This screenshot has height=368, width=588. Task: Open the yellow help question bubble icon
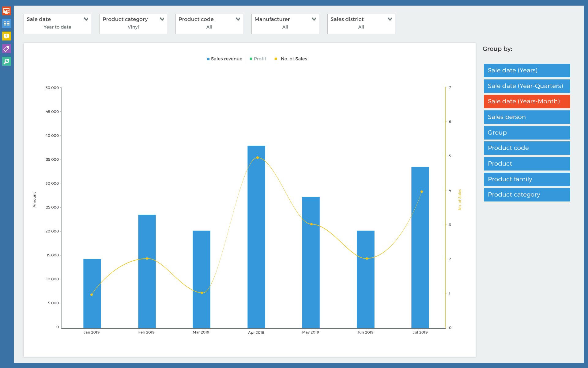[x=6, y=36]
